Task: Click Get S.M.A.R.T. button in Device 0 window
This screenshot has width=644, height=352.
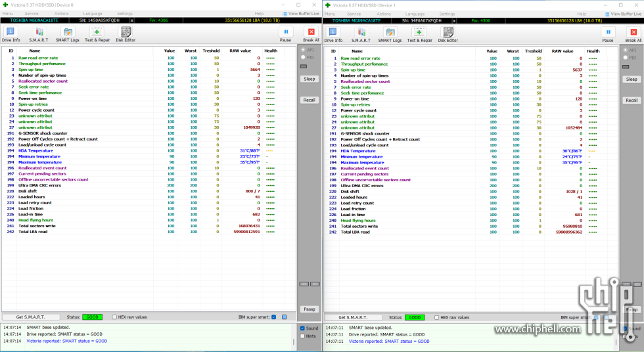Action: (31, 317)
